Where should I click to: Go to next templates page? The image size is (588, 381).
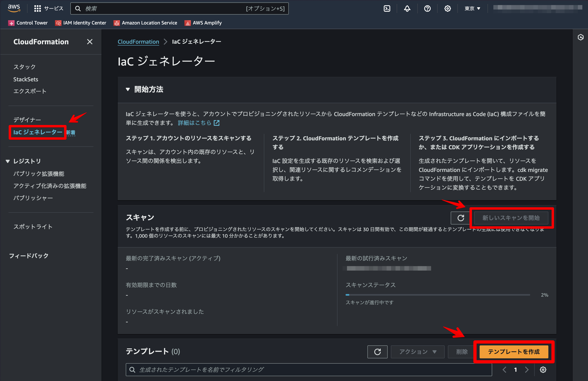(x=527, y=370)
